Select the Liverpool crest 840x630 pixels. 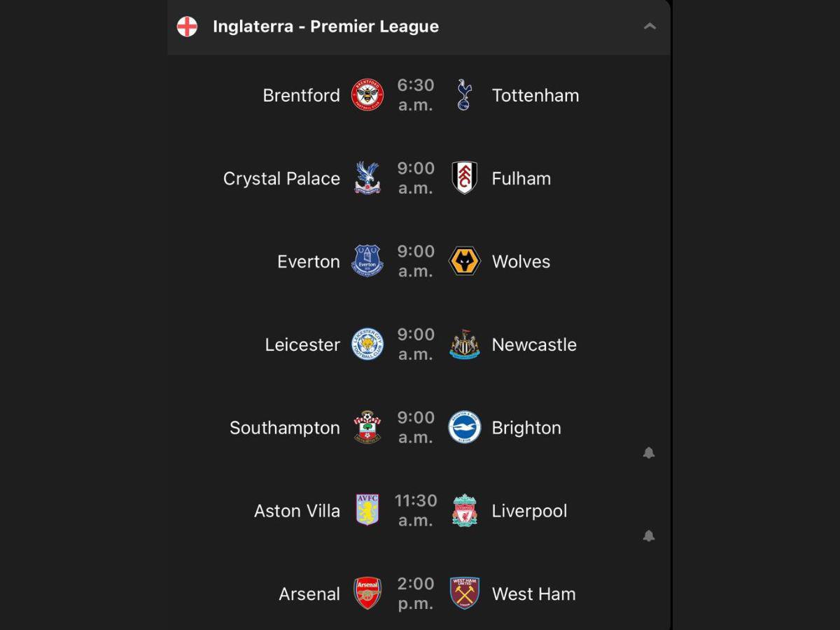point(465,510)
